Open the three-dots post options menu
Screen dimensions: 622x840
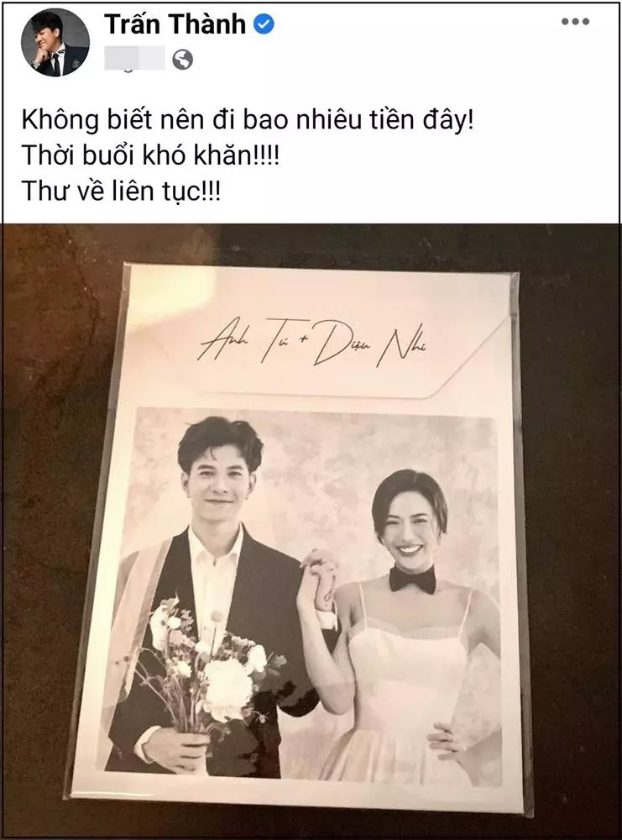click(x=576, y=22)
